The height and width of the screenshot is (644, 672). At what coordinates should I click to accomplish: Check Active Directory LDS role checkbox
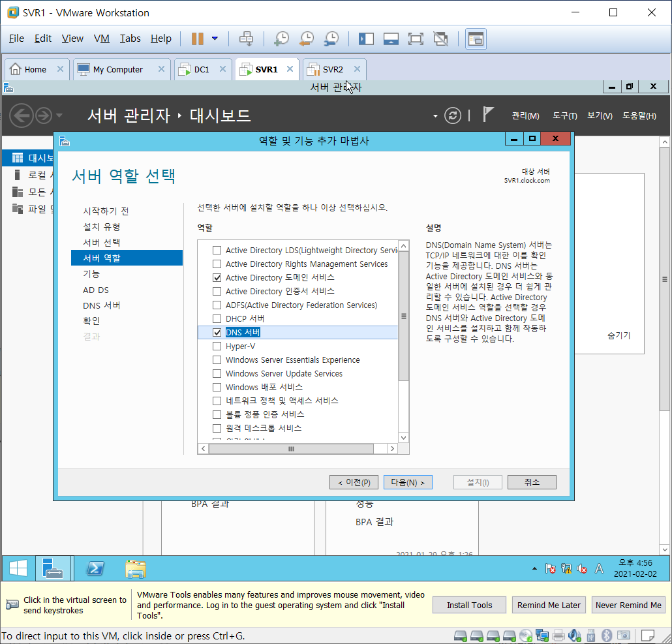(x=217, y=251)
